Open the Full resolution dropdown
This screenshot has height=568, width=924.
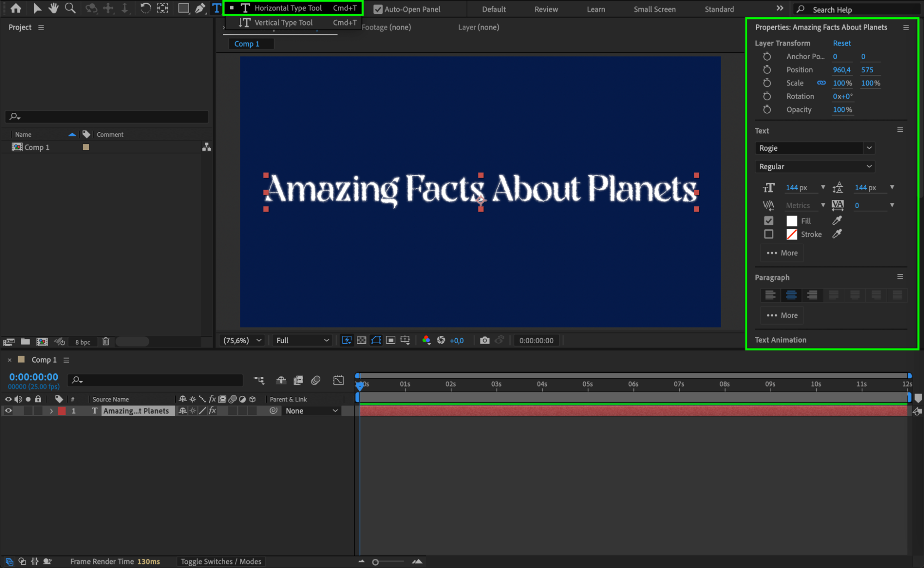pos(302,340)
